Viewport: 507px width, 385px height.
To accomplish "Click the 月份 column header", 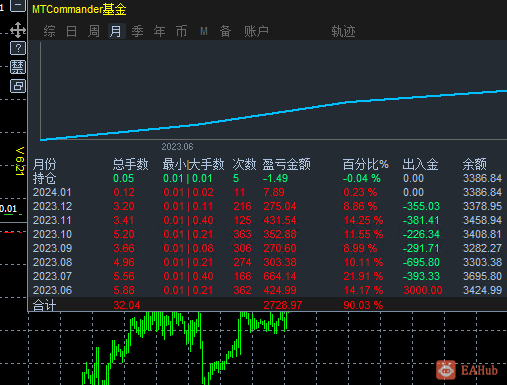I will [44, 164].
